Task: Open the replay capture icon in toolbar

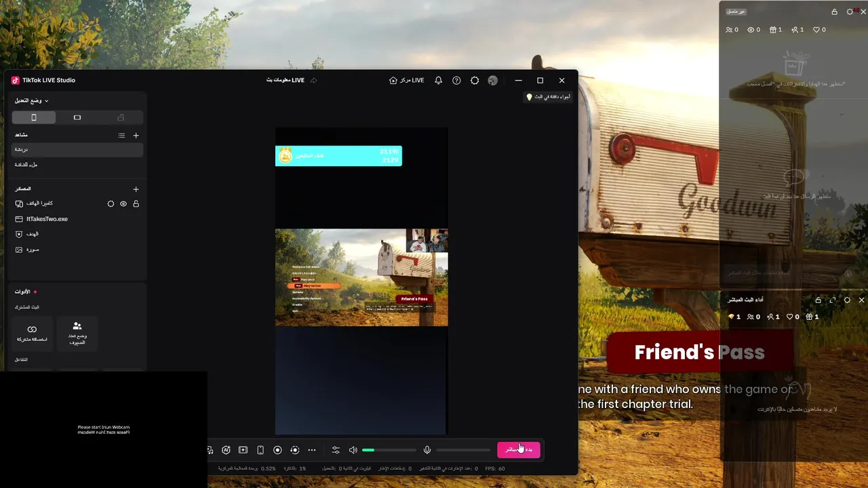Action: (x=294, y=450)
